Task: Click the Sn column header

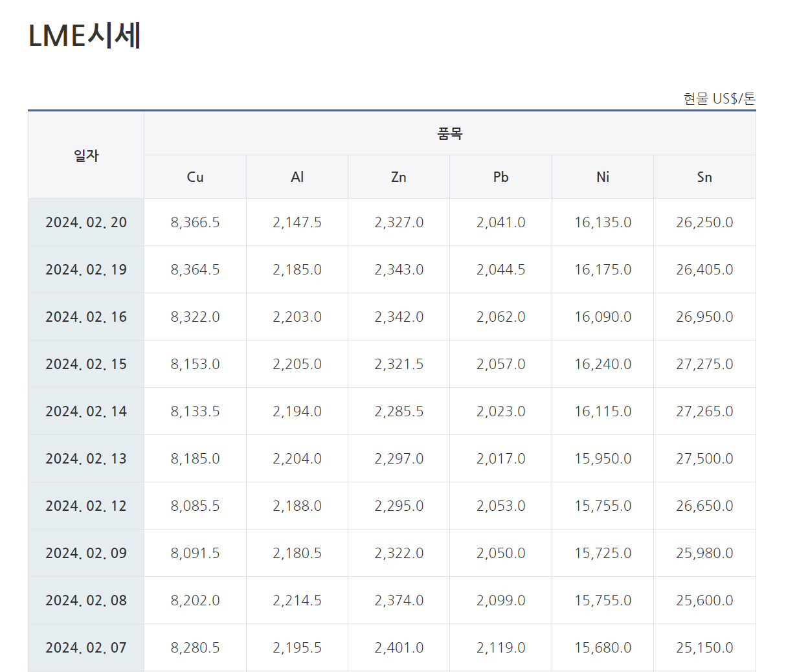Action: 704,177
